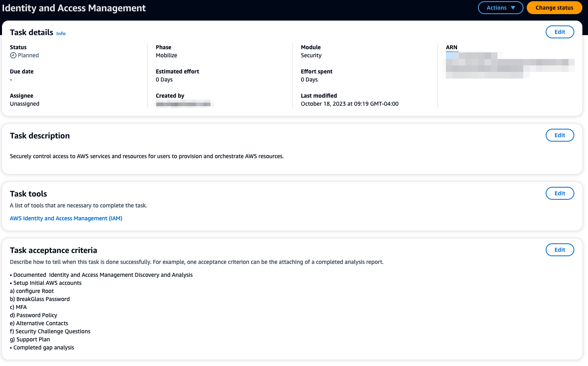Edit the Task details section
Screen dimensions: 588x366
click(x=560, y=32)
